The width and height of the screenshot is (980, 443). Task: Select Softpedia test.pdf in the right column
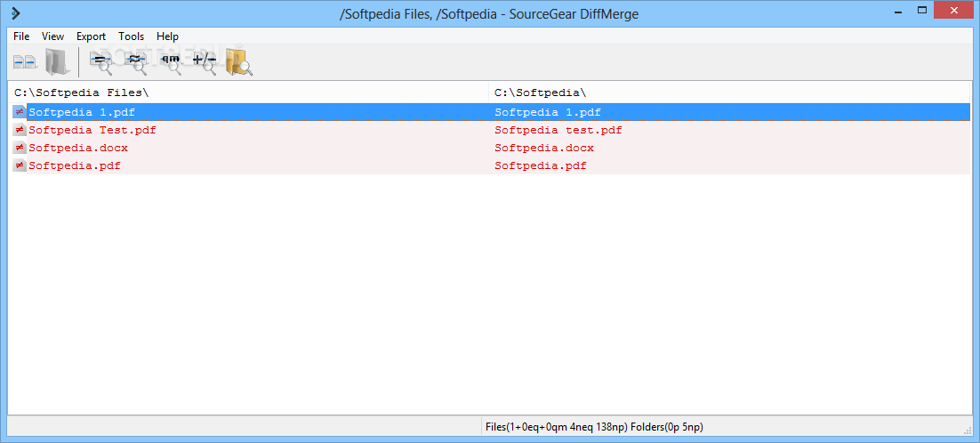click(x=558, y=130)
